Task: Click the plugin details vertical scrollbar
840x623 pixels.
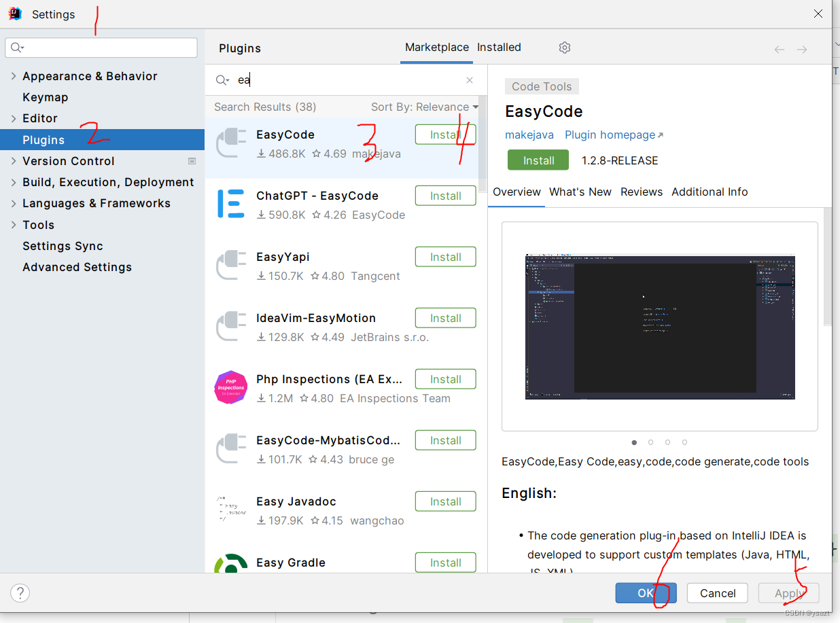Action: click(x=827, y=268)
